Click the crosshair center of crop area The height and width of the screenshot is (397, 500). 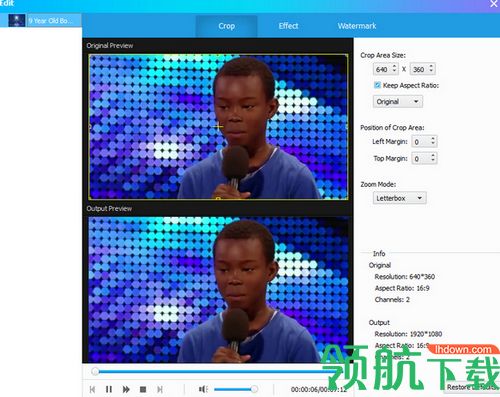tap(218, 126)
